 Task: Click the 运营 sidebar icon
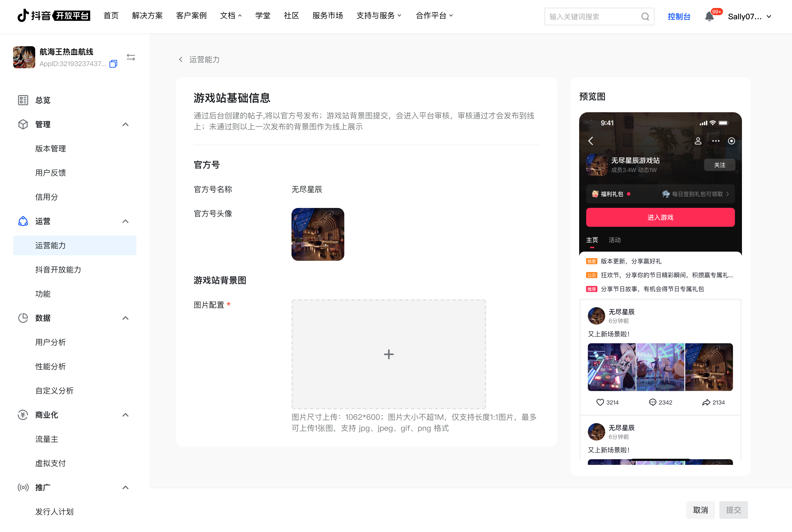pyautogui.click(x=23, y=221)
